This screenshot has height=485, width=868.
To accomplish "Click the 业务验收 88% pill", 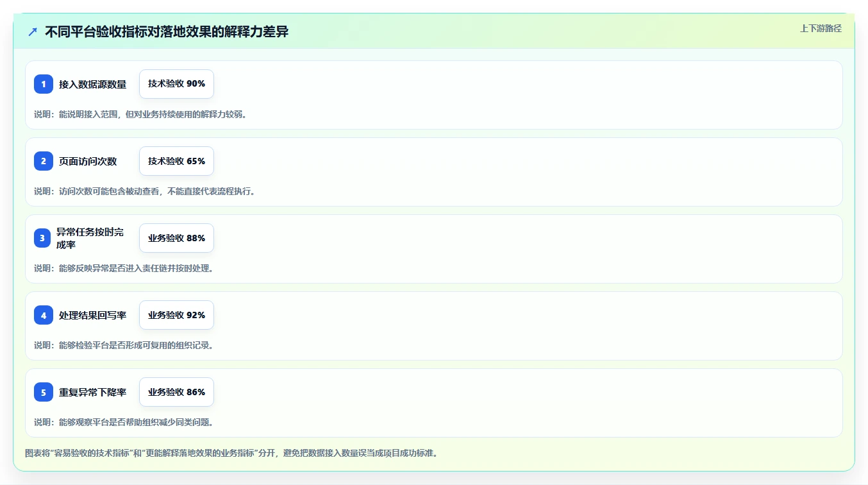I will pyautogui.click(x=176, y=238).
